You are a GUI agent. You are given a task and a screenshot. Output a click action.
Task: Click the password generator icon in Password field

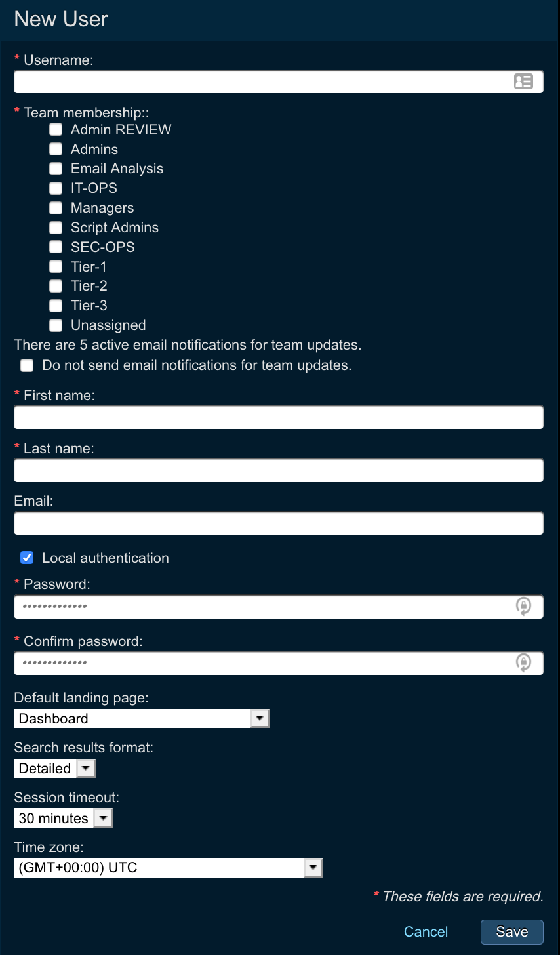(523, 606)
